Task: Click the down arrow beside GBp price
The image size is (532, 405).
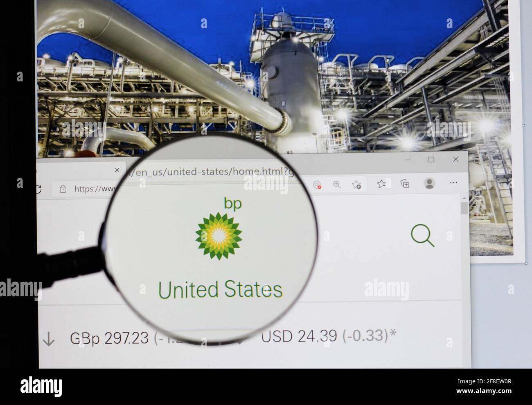Action: pyautogui.click(x=49, y=339)
